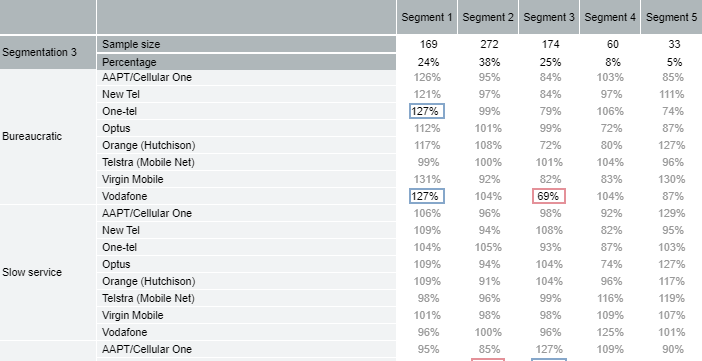Select the 125% Vodafone Slow service cell
This screenshot has height=361, width=702.
click(610, 332)
